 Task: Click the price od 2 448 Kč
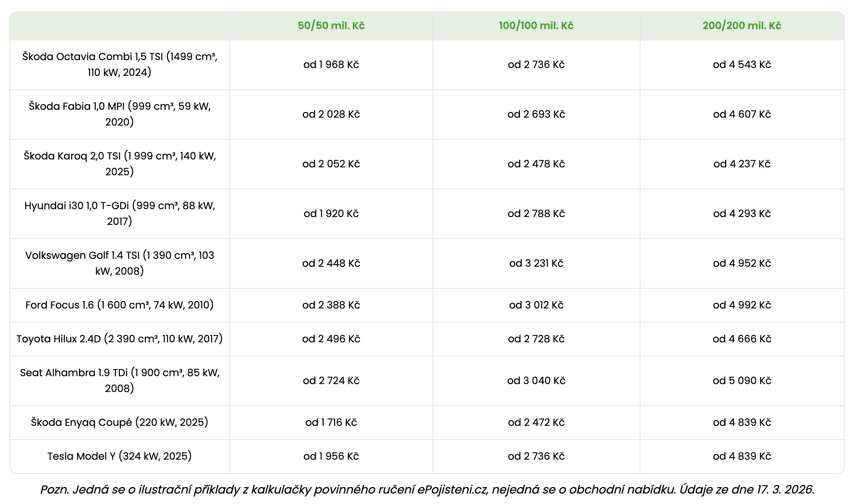coord(331,263)
